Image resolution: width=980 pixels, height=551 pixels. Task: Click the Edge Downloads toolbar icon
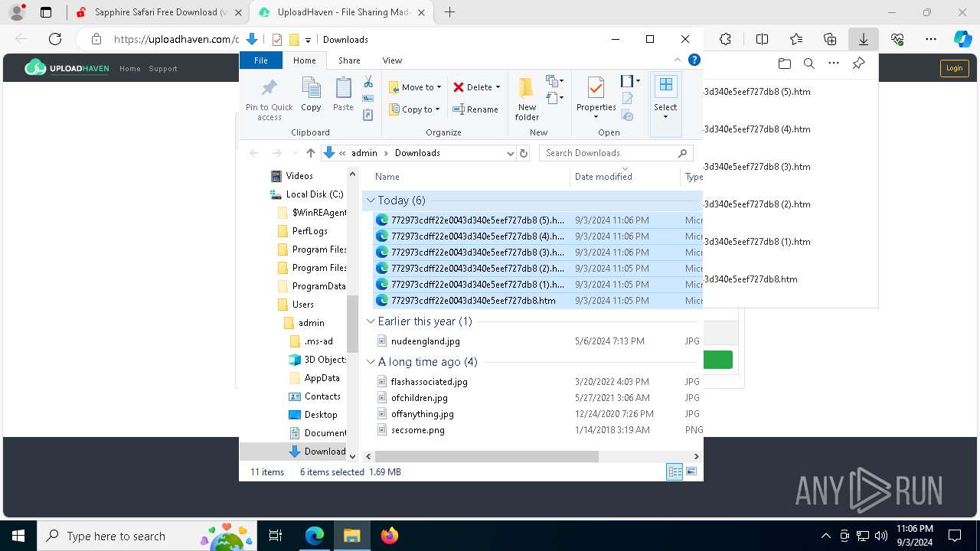click(863, 39)
